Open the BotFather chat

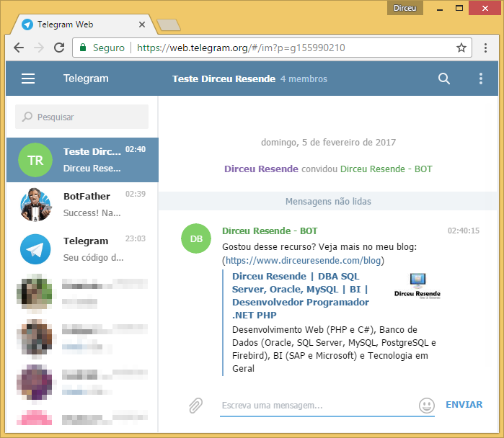82,205
